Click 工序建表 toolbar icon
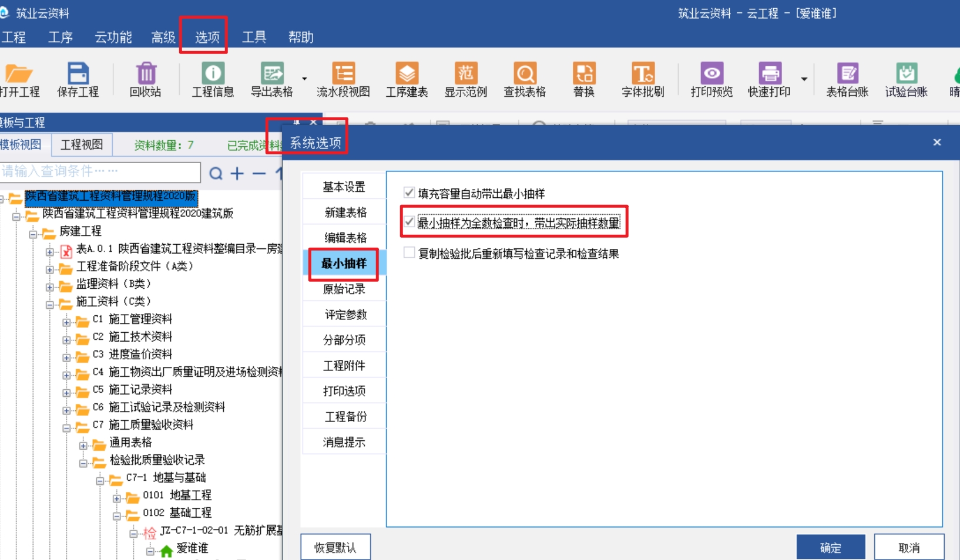Viewport: 960px width, 560px height. click(407, 80)
